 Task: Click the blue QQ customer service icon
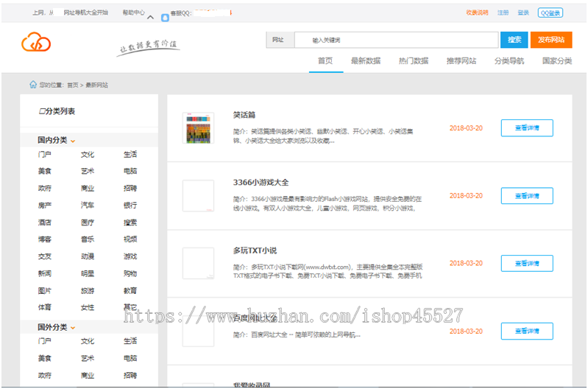165,17
